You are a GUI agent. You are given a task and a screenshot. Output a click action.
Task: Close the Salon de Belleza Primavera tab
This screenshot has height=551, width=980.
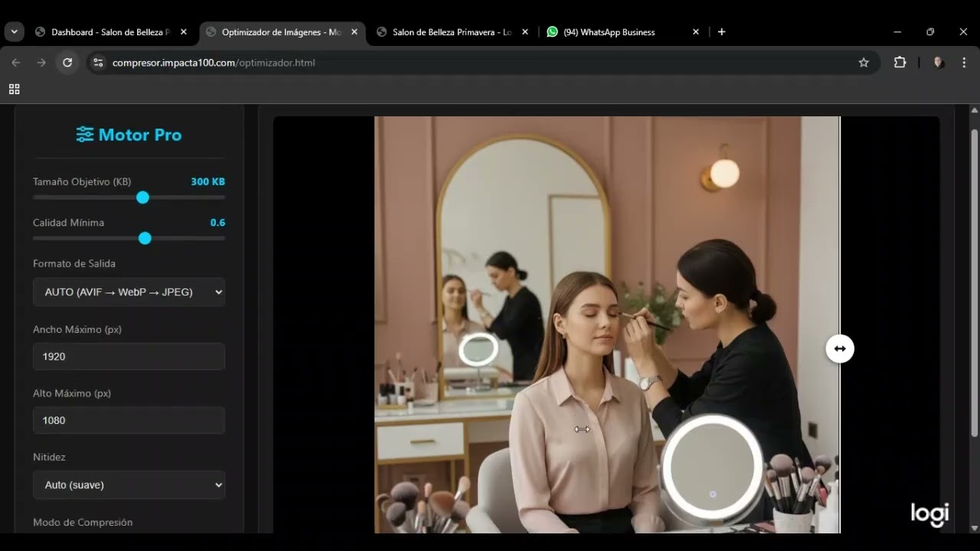point(525,32)
